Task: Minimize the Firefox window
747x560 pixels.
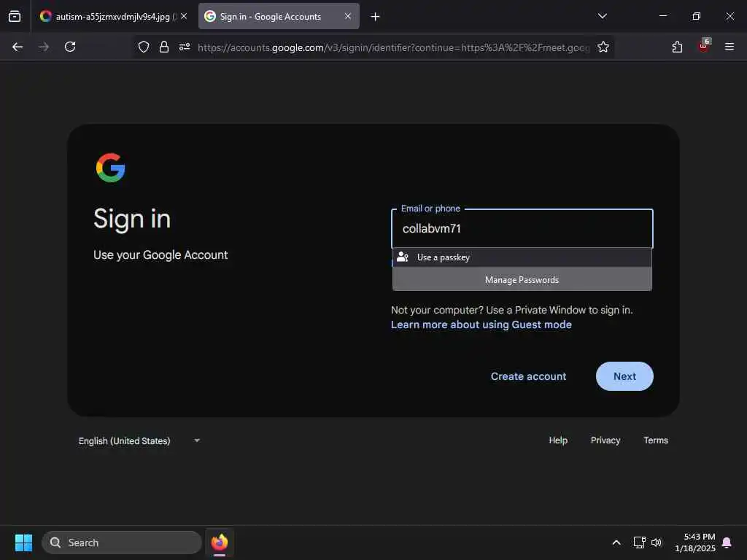Action: [662, 16]
